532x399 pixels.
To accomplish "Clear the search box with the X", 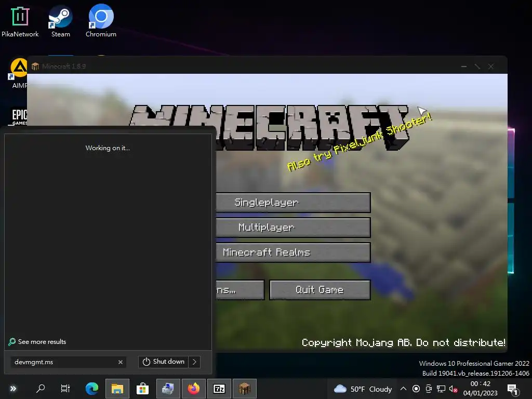I will point(121,362).
